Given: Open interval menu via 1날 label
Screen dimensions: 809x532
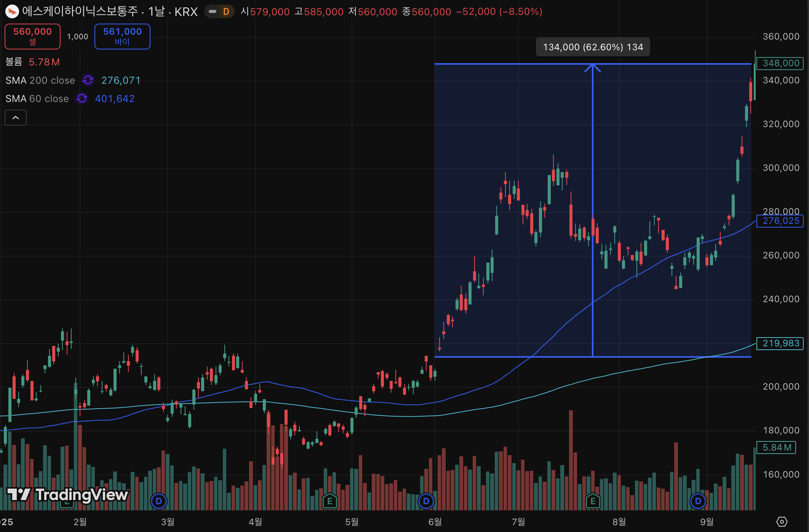Looking at the screenshot, I should [x=156, y=11].
